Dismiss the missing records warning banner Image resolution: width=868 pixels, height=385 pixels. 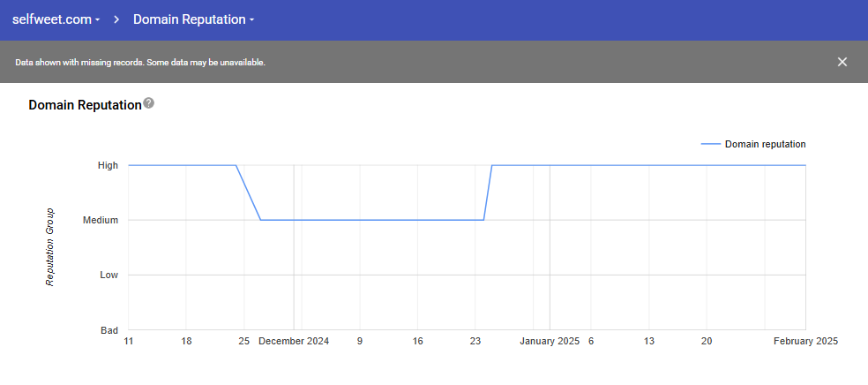tap(842, 62)
